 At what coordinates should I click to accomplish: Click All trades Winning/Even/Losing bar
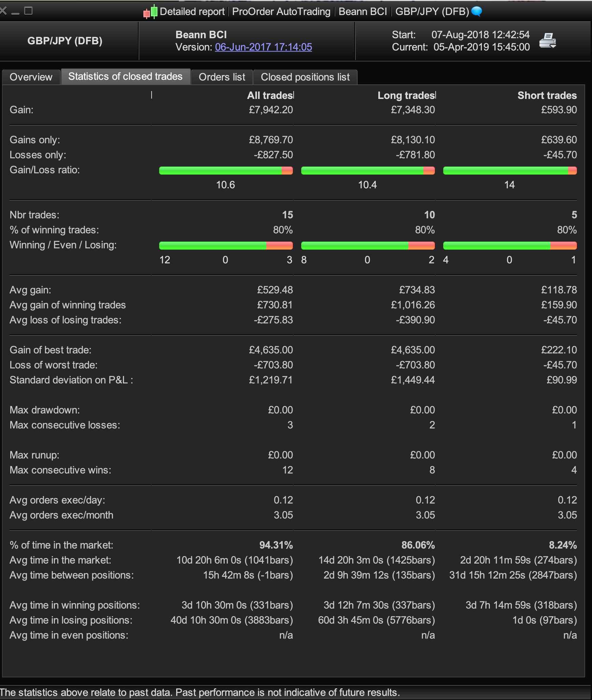226,246
